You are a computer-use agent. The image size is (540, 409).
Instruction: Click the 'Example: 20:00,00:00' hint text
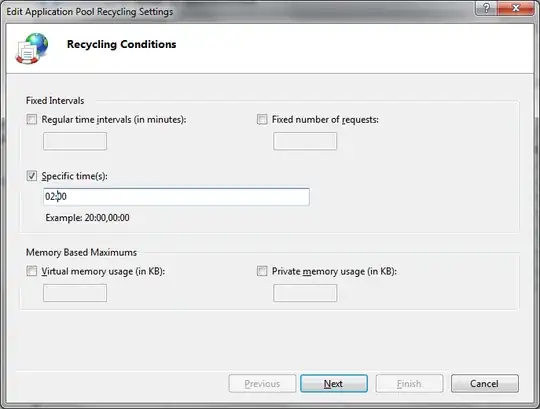click(87, 218)
